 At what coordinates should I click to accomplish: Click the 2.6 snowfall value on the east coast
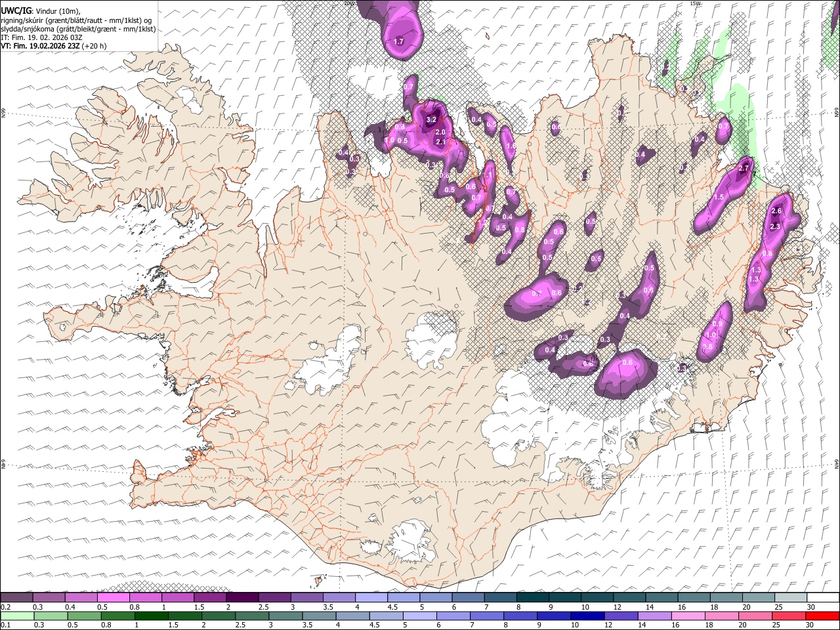coord(776,211)
